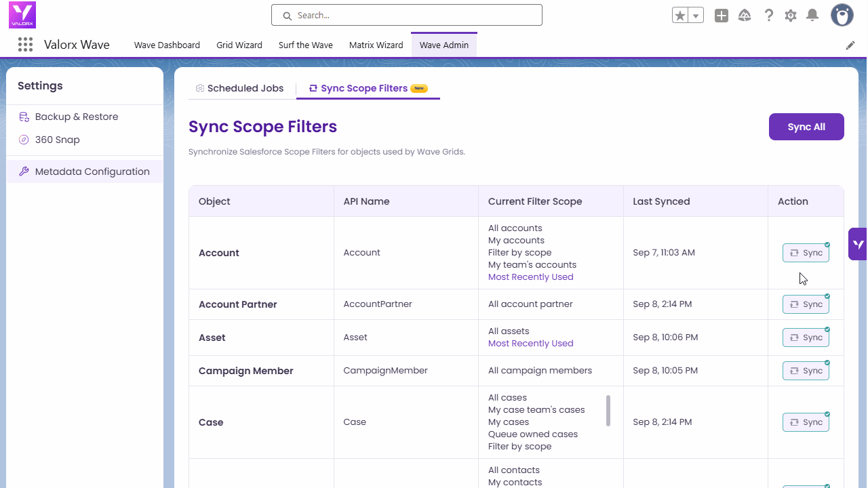868x488 pixels.
Task: Open the global actions plus icon
Action: [x=722, y=16]
